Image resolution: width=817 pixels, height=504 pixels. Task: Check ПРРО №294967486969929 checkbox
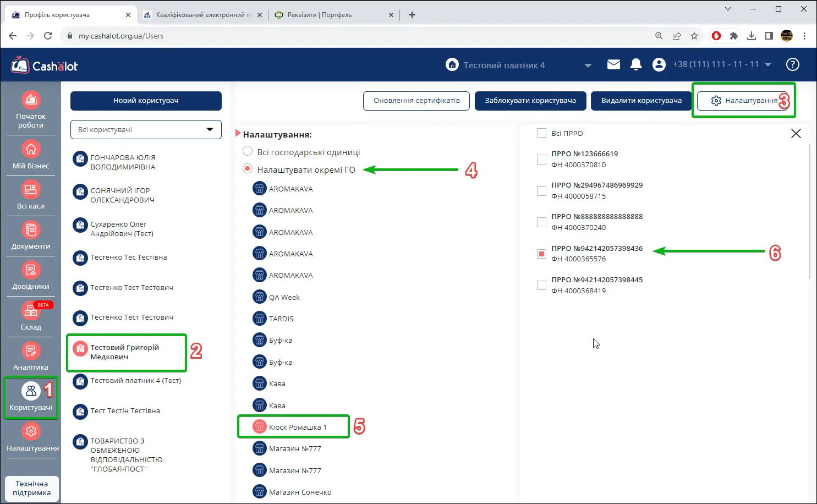541,191
